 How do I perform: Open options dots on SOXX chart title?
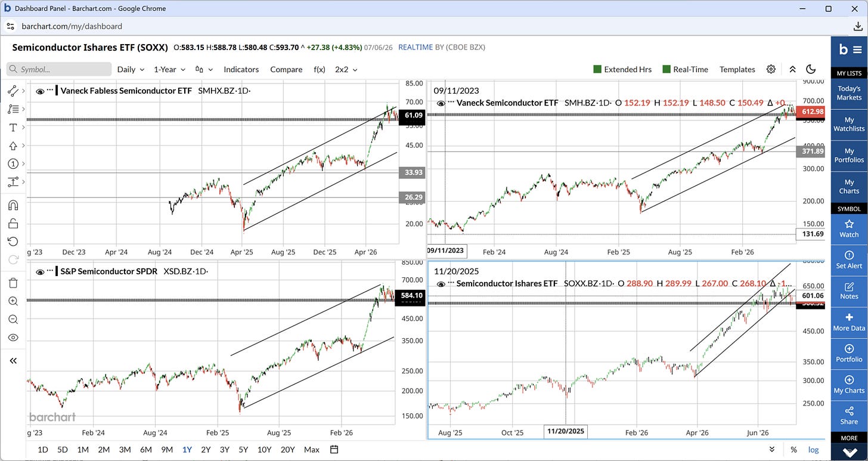tap(451, 283)
